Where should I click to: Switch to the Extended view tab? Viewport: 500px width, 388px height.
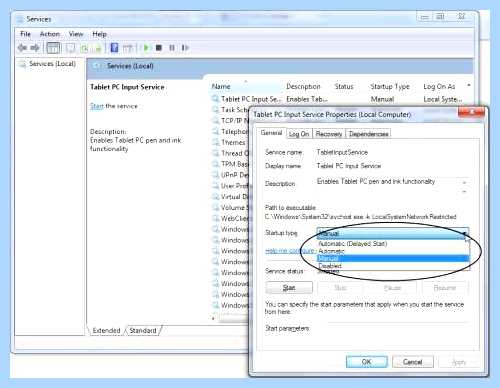[x=106, y=330]
